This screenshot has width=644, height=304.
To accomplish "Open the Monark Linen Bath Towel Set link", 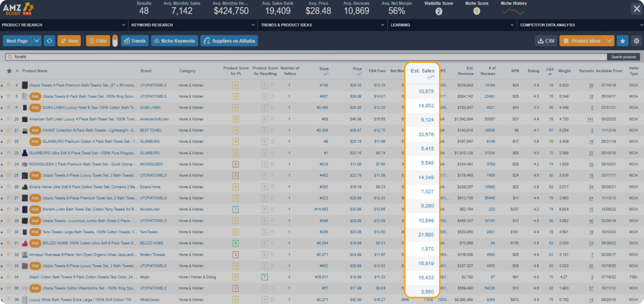I will (x=90, y=209).
